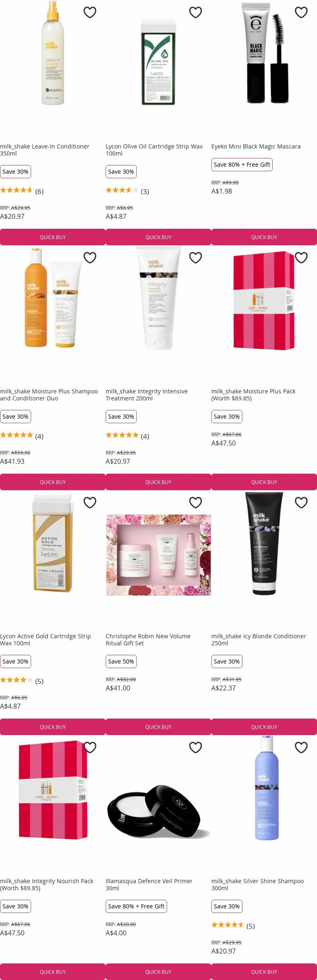Favorite the Lycon Olive Oil Strip Wax

(x=195, y=12)
